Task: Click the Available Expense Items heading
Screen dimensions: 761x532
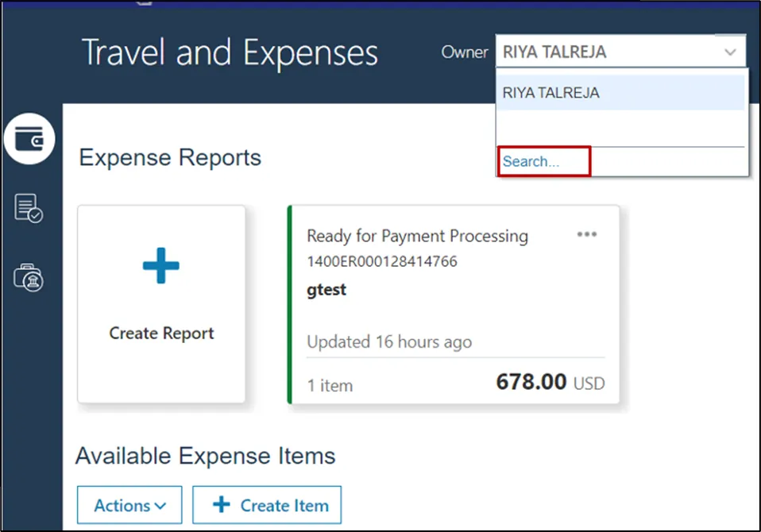Action: point(205,456)
